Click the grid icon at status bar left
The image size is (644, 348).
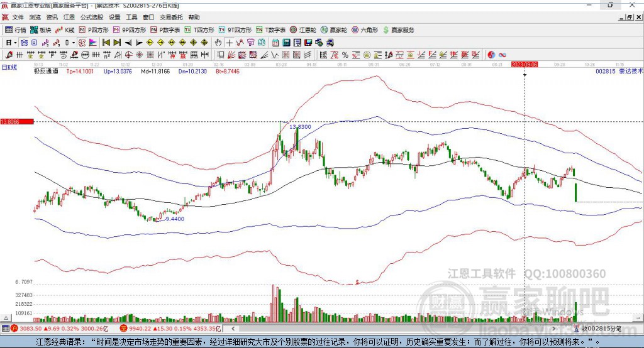coord(5,329)
